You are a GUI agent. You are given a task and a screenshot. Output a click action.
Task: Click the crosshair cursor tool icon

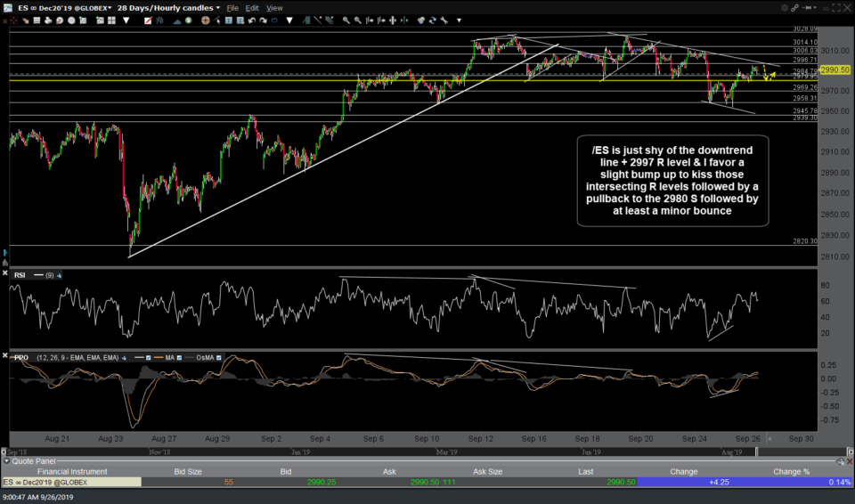(x=206, y=20)
